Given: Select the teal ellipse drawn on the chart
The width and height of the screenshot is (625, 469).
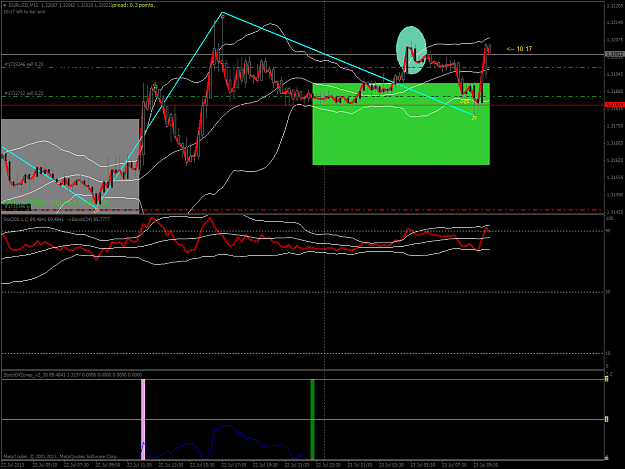Looking at the screenshot, I should point(411,50).
